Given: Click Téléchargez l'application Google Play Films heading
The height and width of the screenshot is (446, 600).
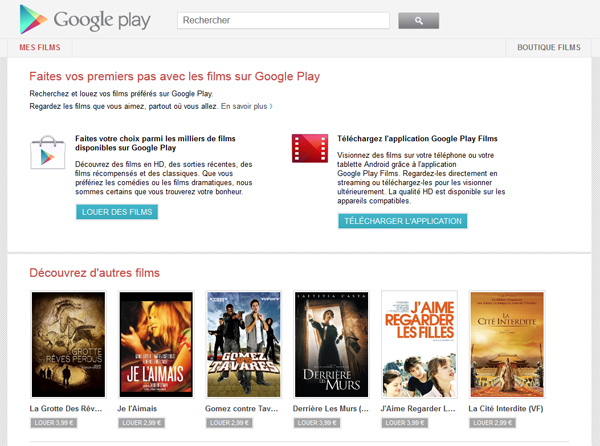Looking at the screenshot, I should 417,138.
